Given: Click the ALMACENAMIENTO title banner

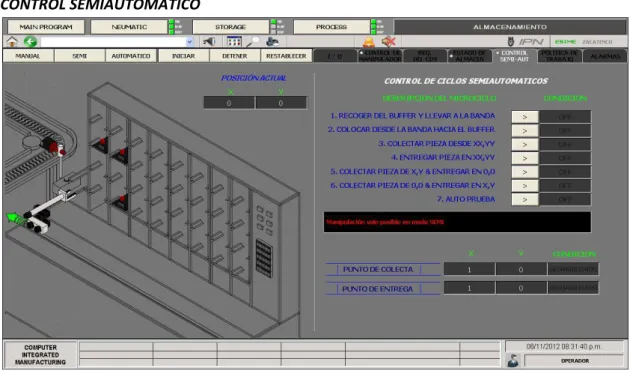Looking at the screenshot, I should coord(510,27).
